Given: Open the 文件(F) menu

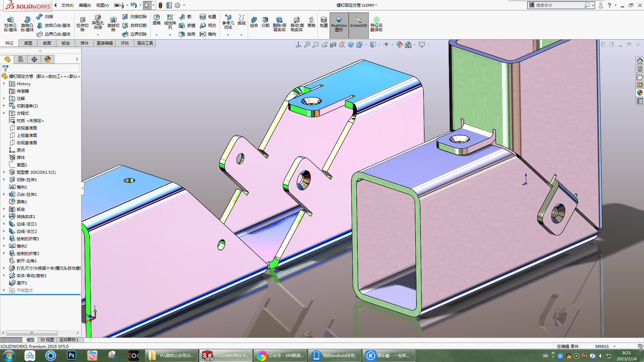Looking at the screenshot, I should [67, 5].
